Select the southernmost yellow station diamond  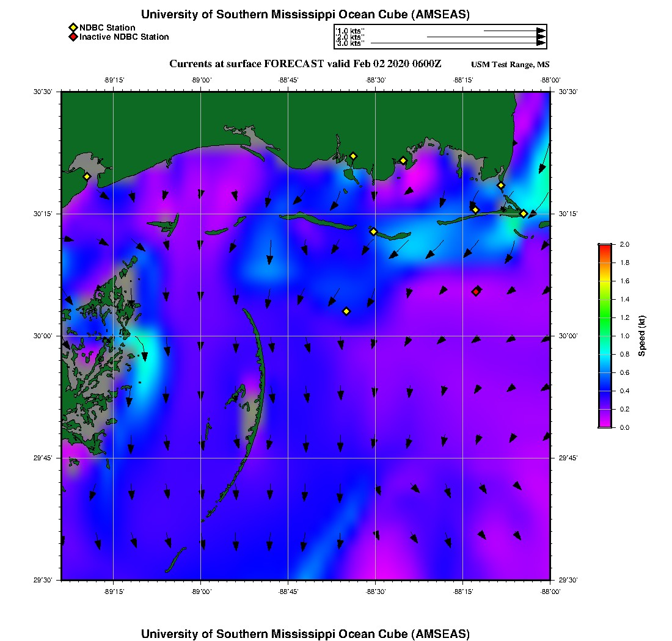346,311
